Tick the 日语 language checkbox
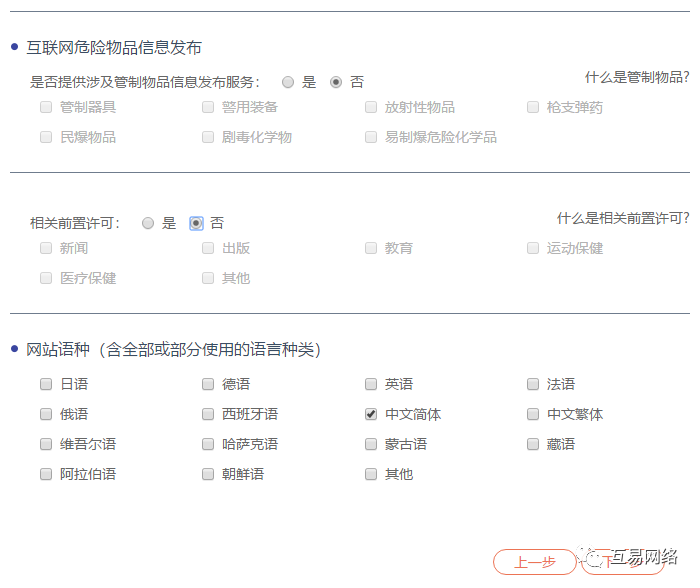Screen dimensions: 700x588 [46, 384]
